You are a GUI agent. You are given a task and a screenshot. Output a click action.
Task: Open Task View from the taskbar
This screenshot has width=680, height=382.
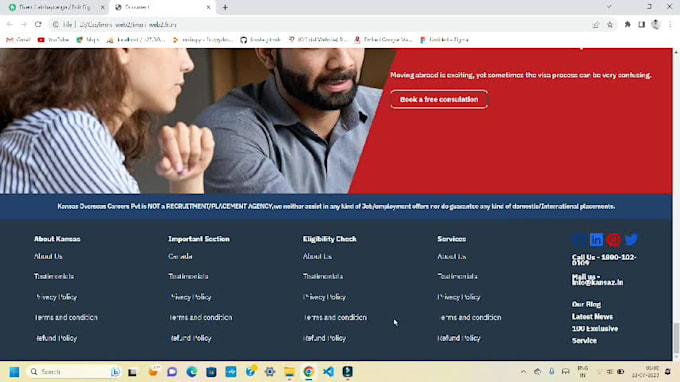point(132,372)
